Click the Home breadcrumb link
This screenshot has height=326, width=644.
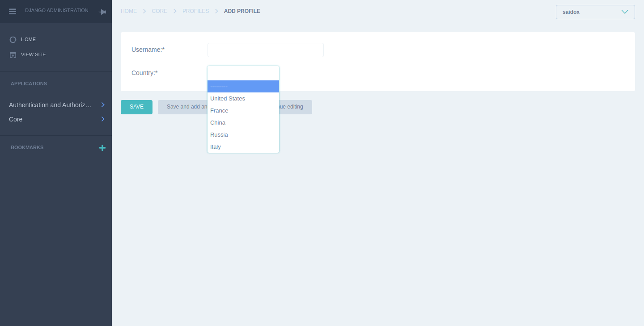click(129, 11)
